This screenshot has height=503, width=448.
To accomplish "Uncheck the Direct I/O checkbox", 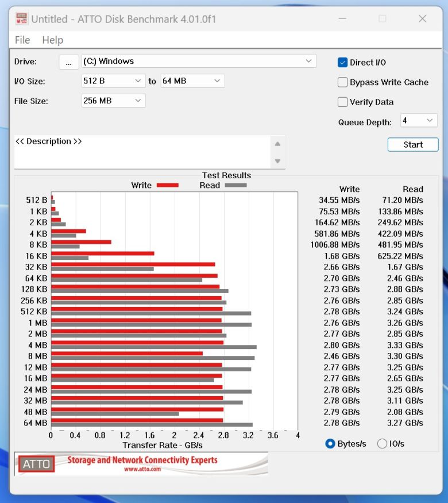I will (x=342, y=62).
